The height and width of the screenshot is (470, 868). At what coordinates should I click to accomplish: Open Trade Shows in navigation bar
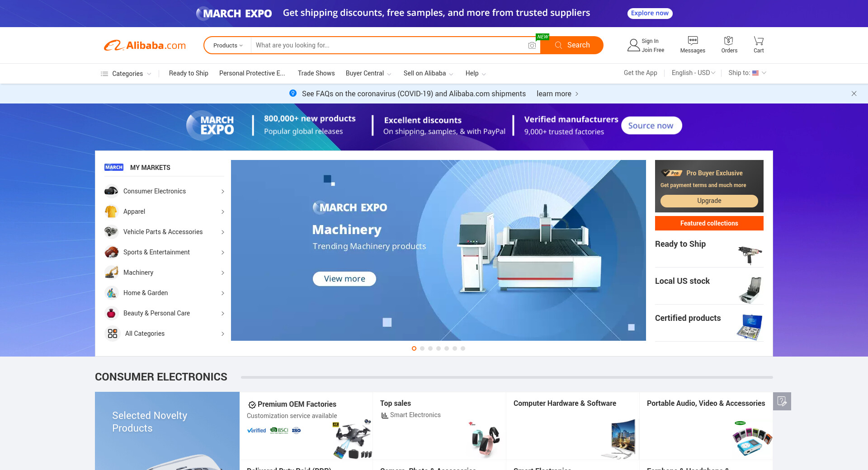coord(316,73)
